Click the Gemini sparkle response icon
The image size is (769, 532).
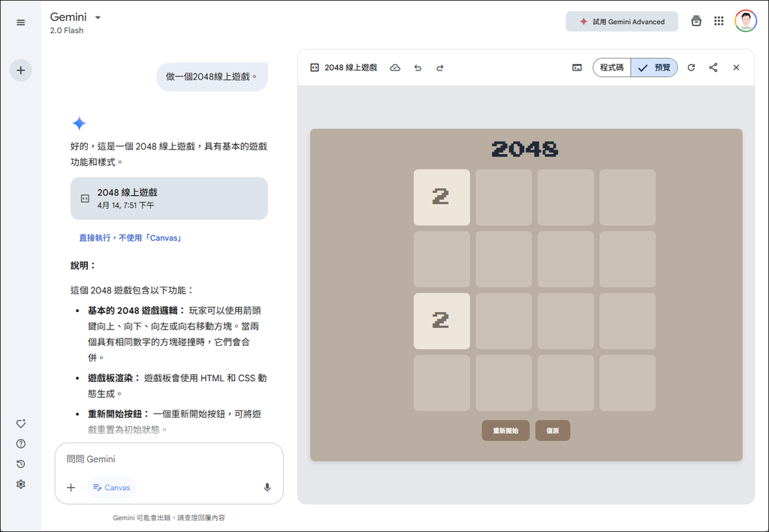click(79, 123)
